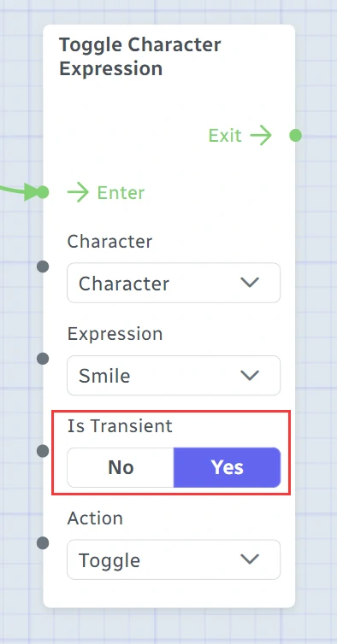
Task: Click the Toggle Character Expression node title
Action: (140, 56)
